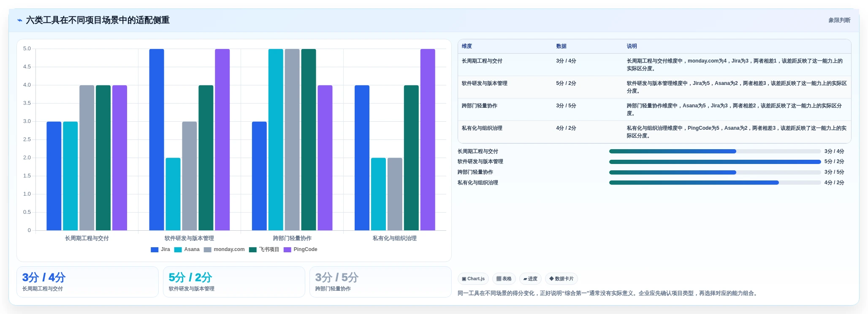Click the 数据 table column header

pyautogui.click(x=561, y=46)
